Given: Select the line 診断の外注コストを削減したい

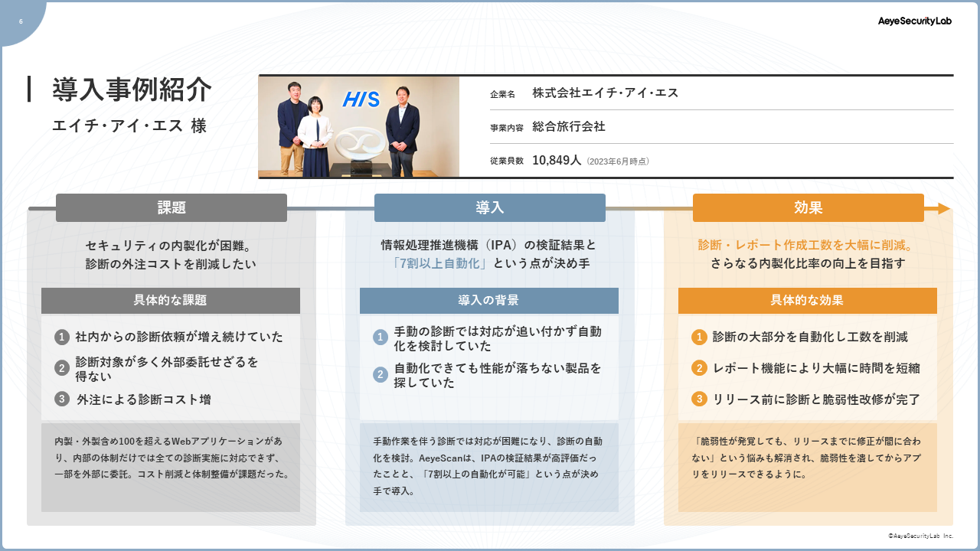Looking at the screenshot, I should coord(171,264).
